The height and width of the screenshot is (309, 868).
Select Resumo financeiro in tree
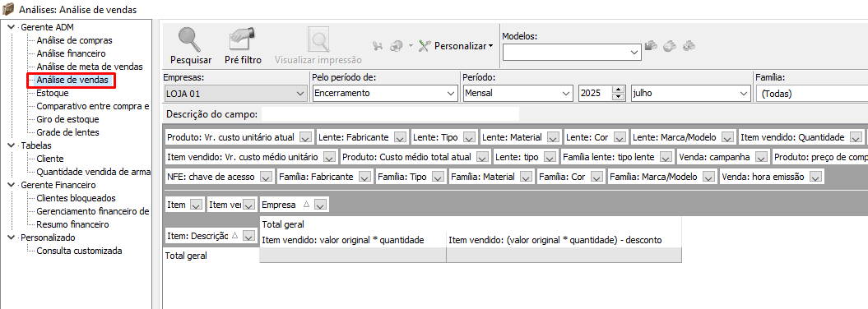(72, 224)
